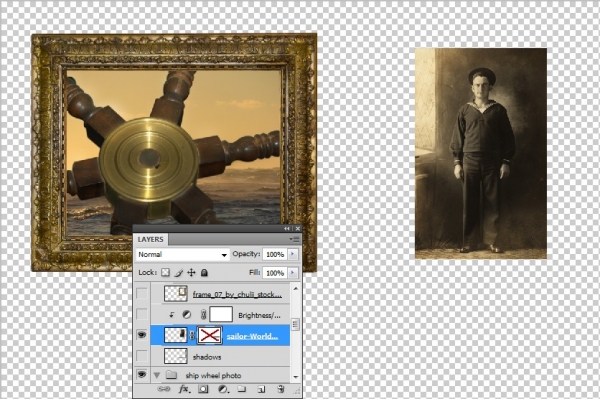The image size is (600, 399).
Task: Click the layers list scrollbar handle
Action: tap(295, 324)
